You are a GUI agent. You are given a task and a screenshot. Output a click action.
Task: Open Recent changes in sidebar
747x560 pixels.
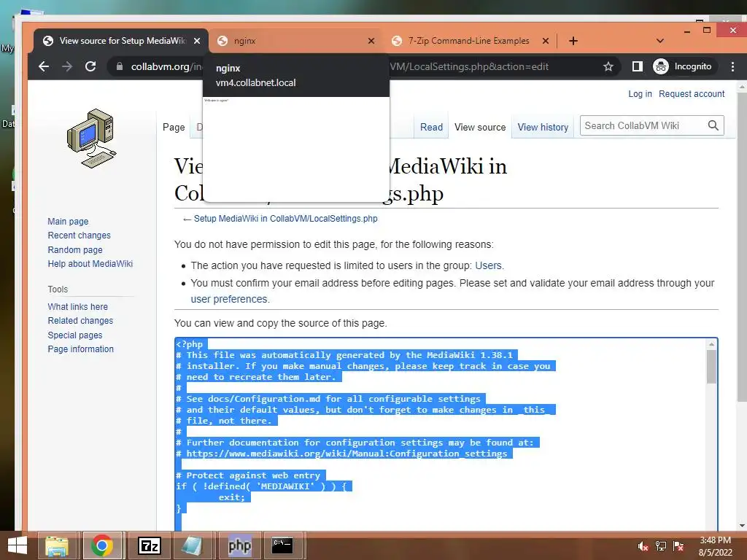(79, 236)
